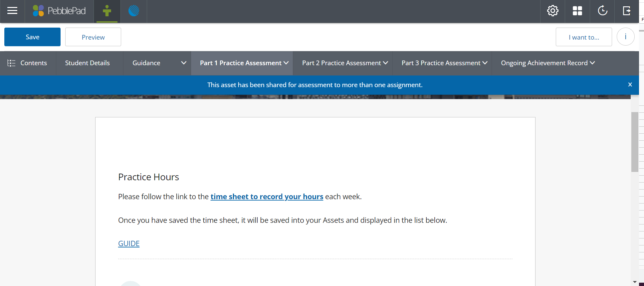Preview the workbook
The image size is (644, 286).
tap(93, 37)
